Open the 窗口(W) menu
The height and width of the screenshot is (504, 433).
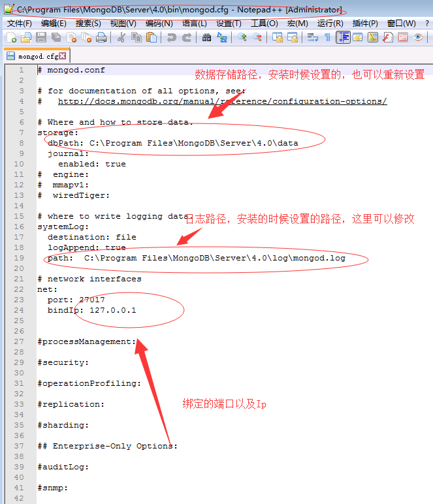pos(401,24)
